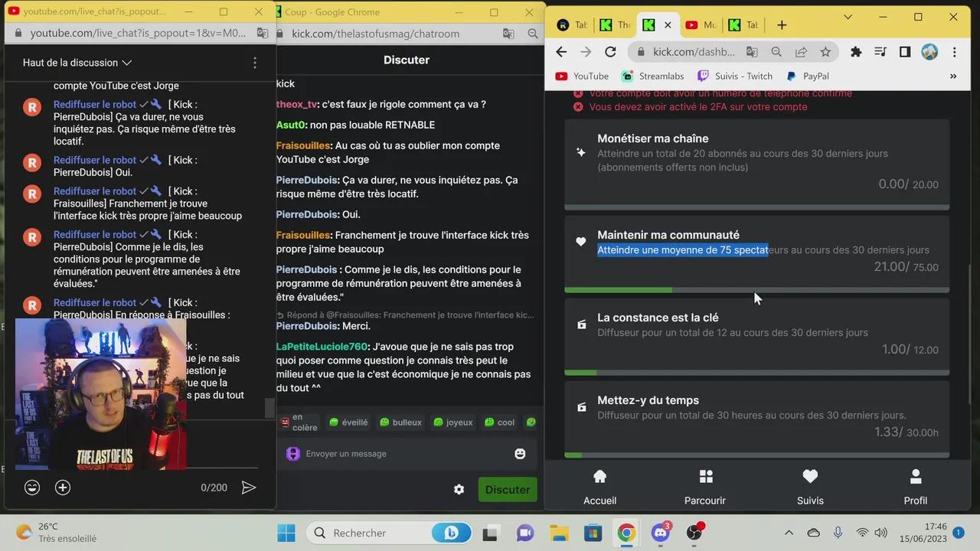Bookmark this page with the star icon

point(825,52)
